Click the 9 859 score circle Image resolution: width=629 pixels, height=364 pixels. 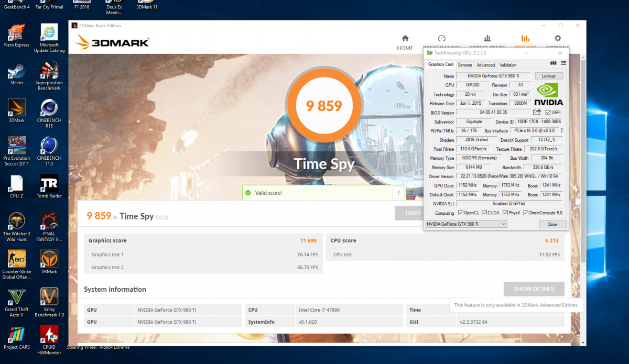click(x=324, y=106)
